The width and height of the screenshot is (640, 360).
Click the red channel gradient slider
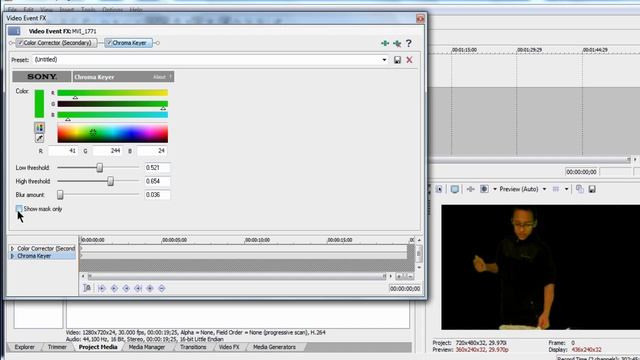(113, 93)
